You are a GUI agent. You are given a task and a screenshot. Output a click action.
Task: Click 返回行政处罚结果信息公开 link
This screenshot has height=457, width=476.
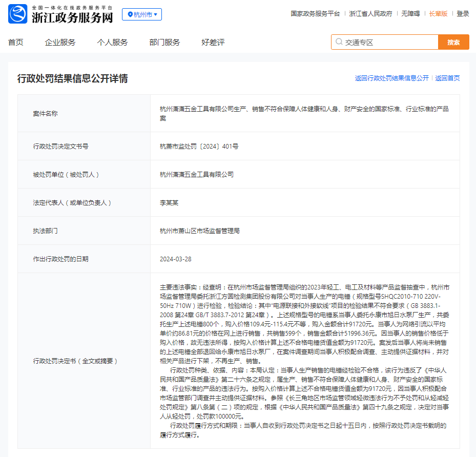point(391,78)
